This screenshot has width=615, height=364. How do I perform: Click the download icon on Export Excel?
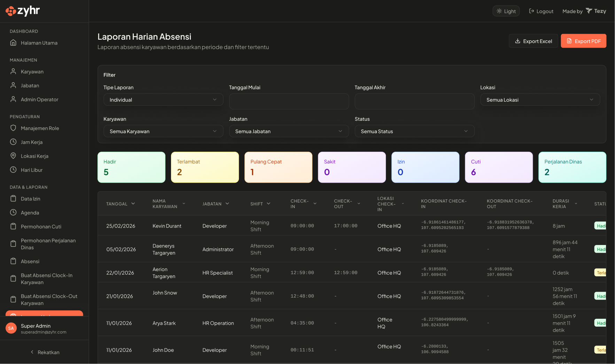click(x=518, y=41)
